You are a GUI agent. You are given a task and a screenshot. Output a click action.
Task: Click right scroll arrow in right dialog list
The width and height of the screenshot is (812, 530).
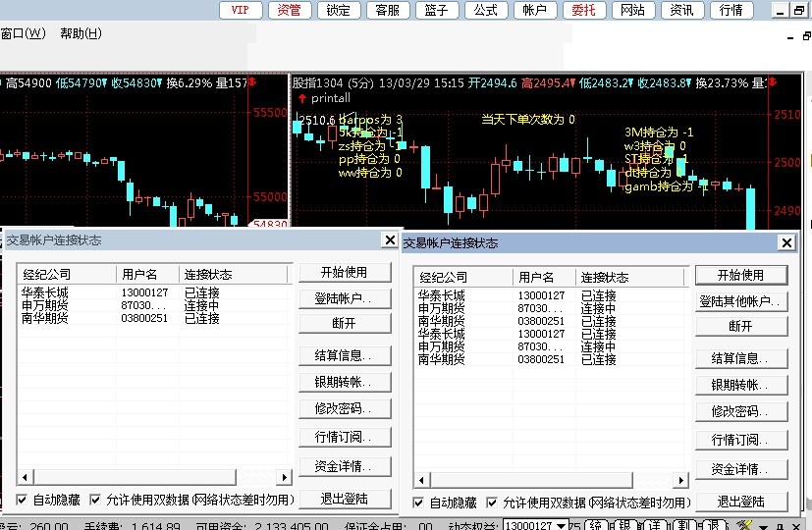click(680, 480)
